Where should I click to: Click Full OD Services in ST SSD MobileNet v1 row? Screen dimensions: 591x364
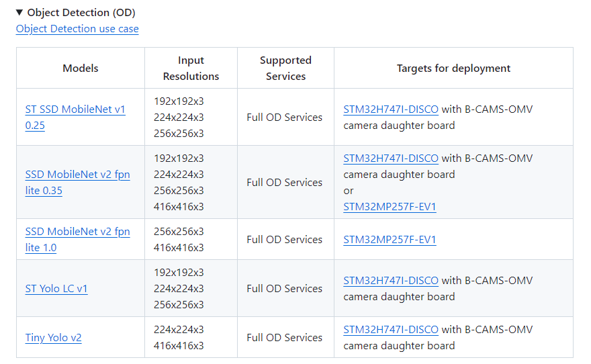285,118
